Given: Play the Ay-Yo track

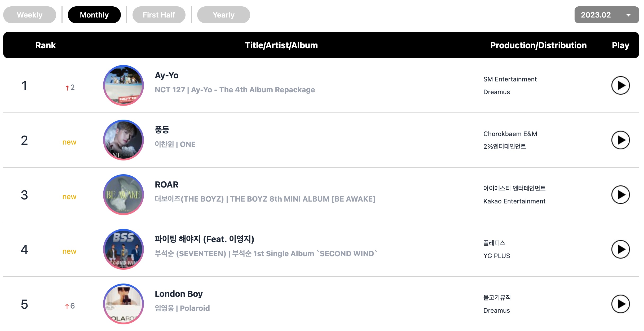Looking at the screenshot, I should (x=620, y=85).
